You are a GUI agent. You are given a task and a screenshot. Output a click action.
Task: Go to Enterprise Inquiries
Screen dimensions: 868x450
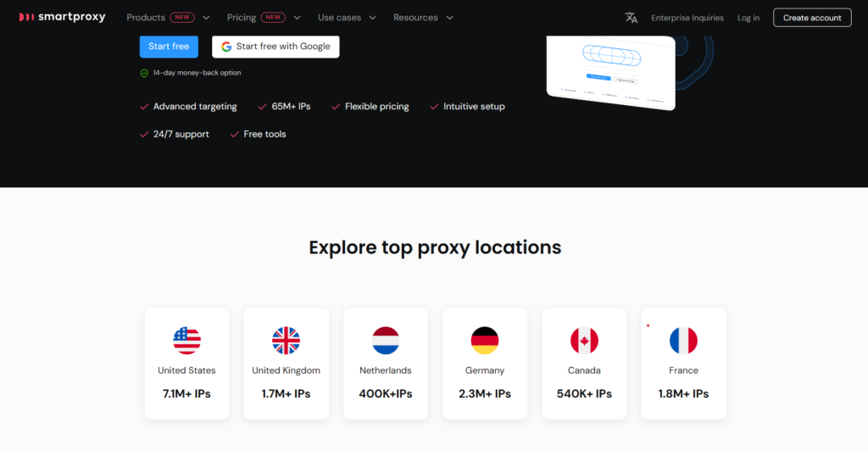pyautogui.click(x=687, y=18)
